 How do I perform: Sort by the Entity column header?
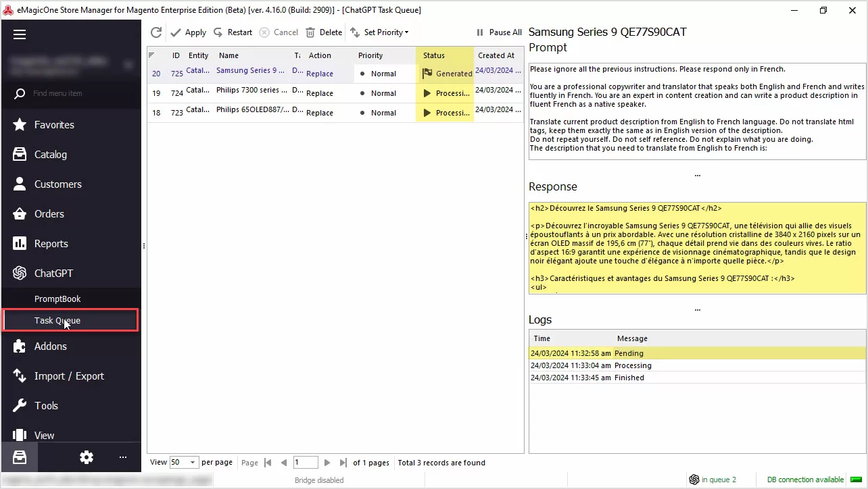199,55
